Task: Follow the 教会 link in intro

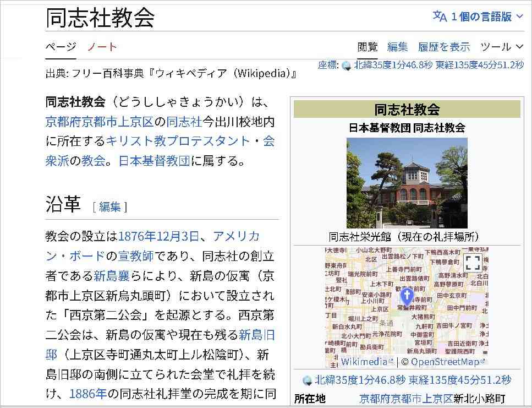Action: pos(94,161)
